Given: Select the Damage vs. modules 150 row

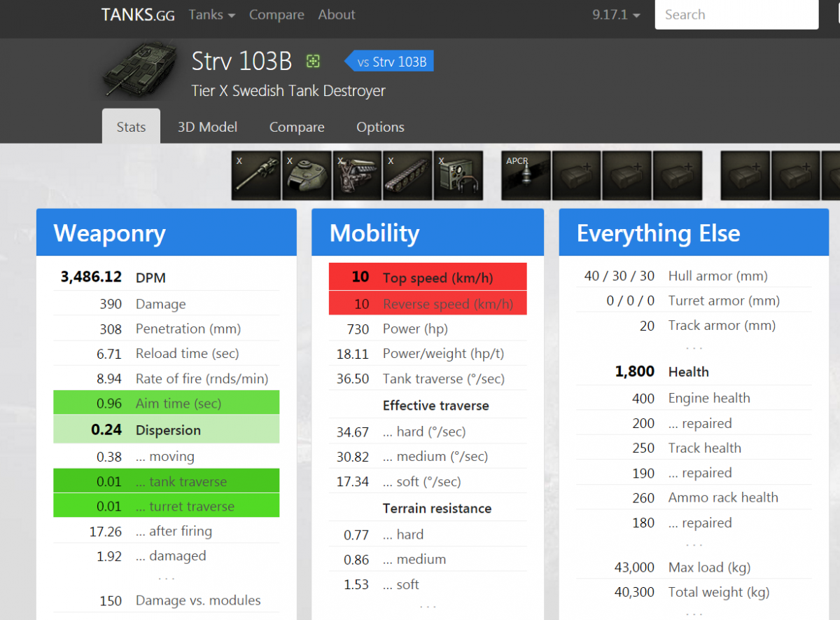Looking at the screenshot, I should [167, 600].
